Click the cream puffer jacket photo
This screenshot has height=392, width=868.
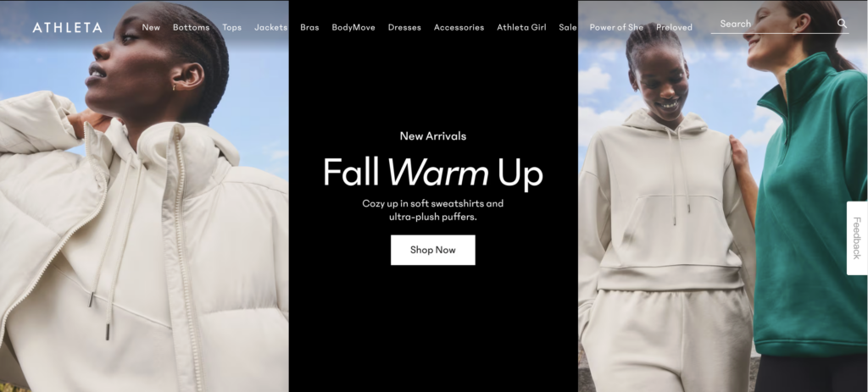[144, 196]
